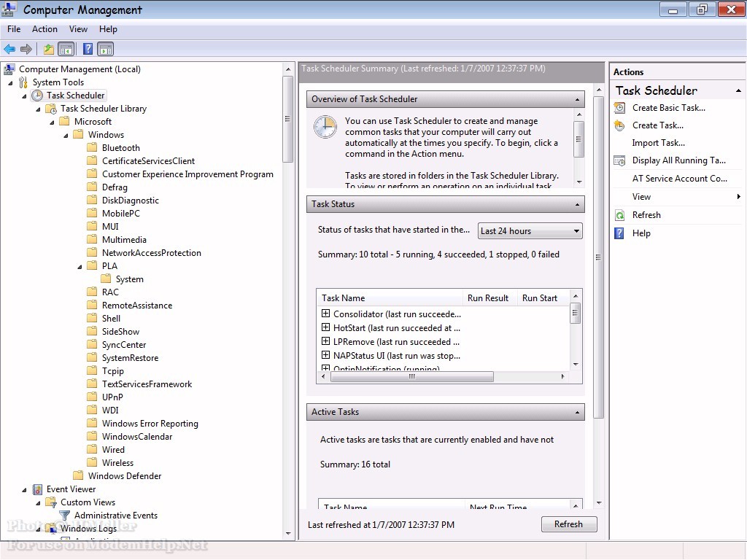This screenshot has width=747, height=560.
Task: Click the Task Scheduler clock tree icon
Action: [x=37, y=96]
